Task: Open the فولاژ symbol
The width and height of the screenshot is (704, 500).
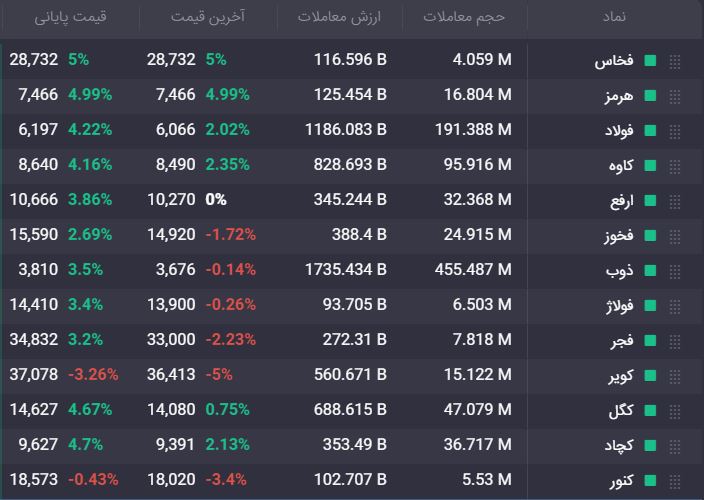Action: pyautogui.click(x=619, y=306)
